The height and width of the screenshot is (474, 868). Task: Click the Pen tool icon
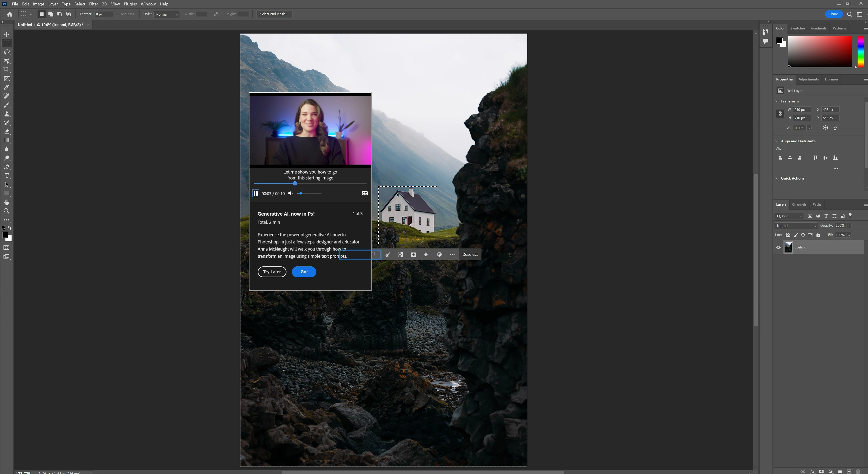click(x=7, y=167)
